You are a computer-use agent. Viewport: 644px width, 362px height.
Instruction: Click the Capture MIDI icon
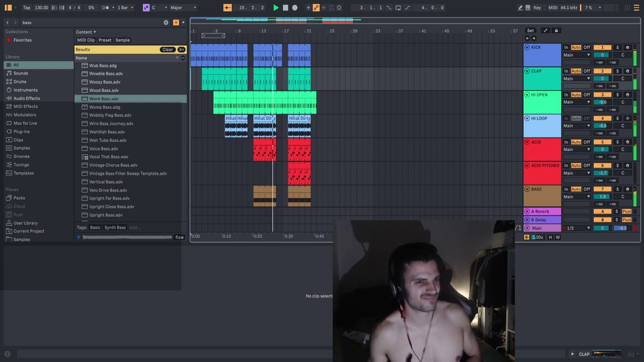[331, 8]
